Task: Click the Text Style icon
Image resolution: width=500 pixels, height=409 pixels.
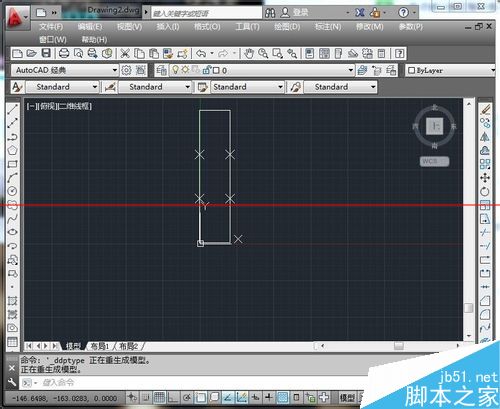Action: click(x=17, y=87)
